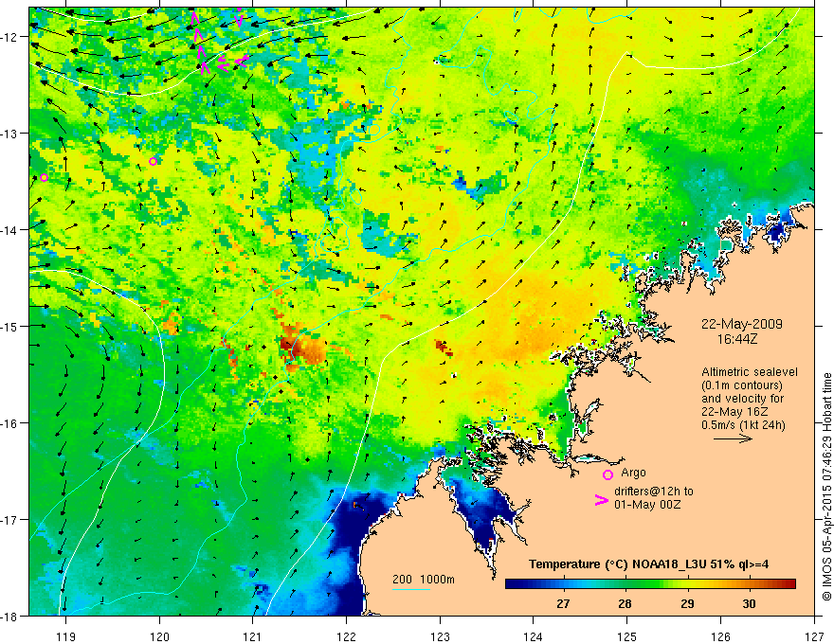Image resolution: width=834 pixels, height=644 pixels.
Task: Click the latitude axis label -14
Action: point(9,229)
